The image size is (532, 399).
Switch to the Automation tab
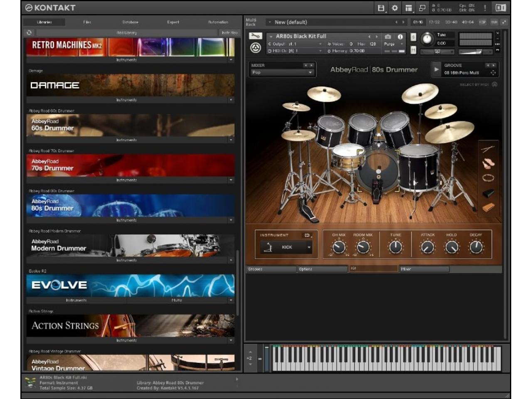218,22
